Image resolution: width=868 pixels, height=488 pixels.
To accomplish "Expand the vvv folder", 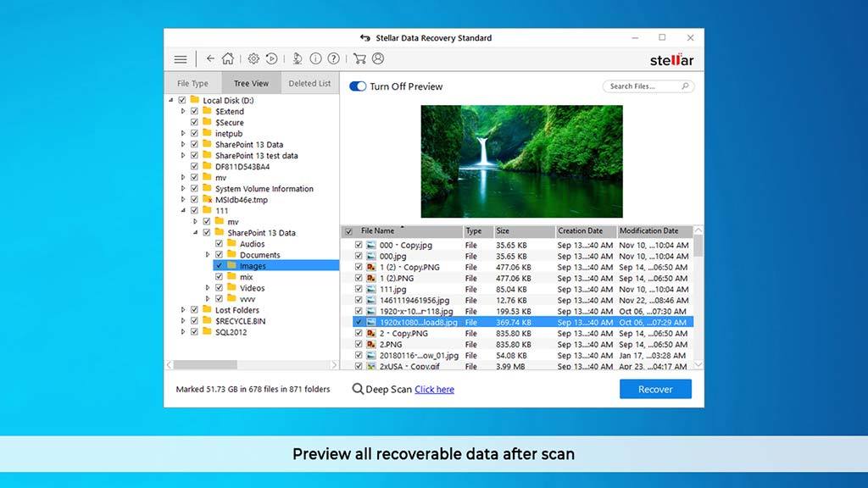I will [x=208, y=299].
